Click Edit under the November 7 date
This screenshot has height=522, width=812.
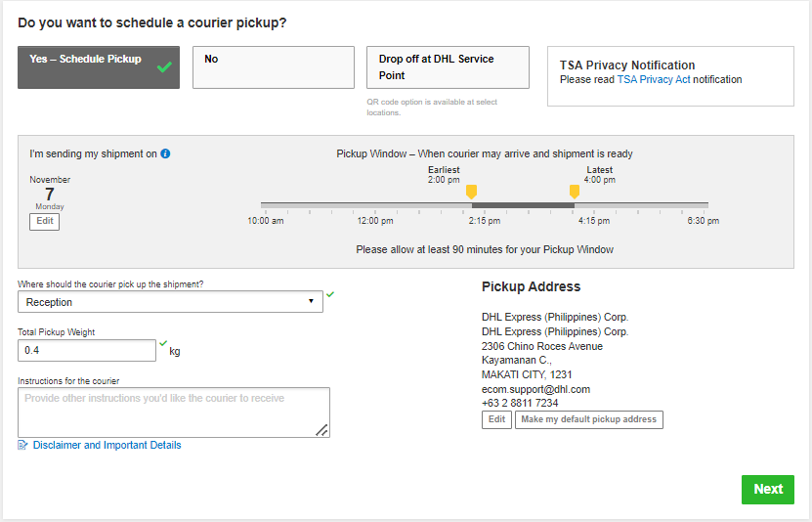(x=44, y=222)
